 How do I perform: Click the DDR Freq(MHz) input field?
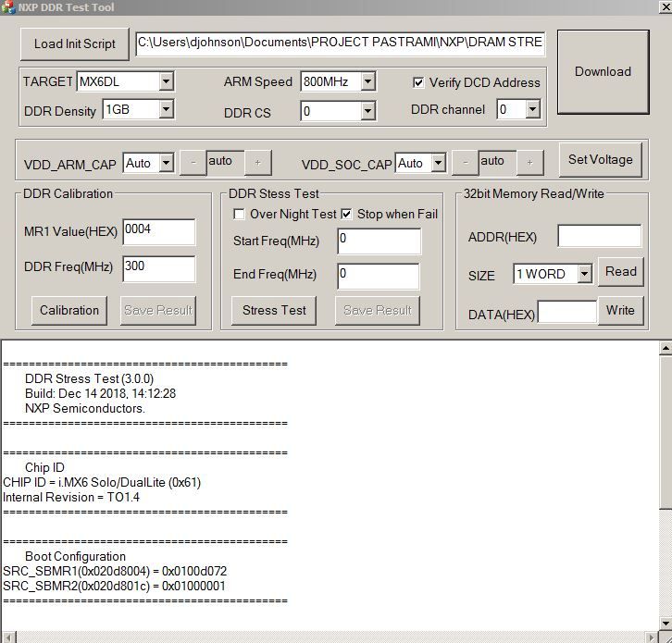click(159, 268)
